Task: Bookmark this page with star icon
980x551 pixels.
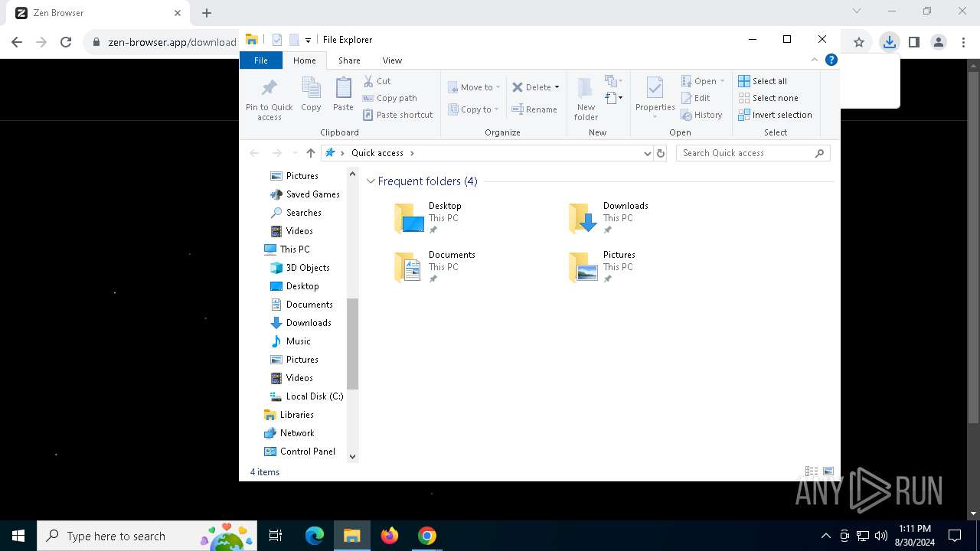Action: pos(859,42)
